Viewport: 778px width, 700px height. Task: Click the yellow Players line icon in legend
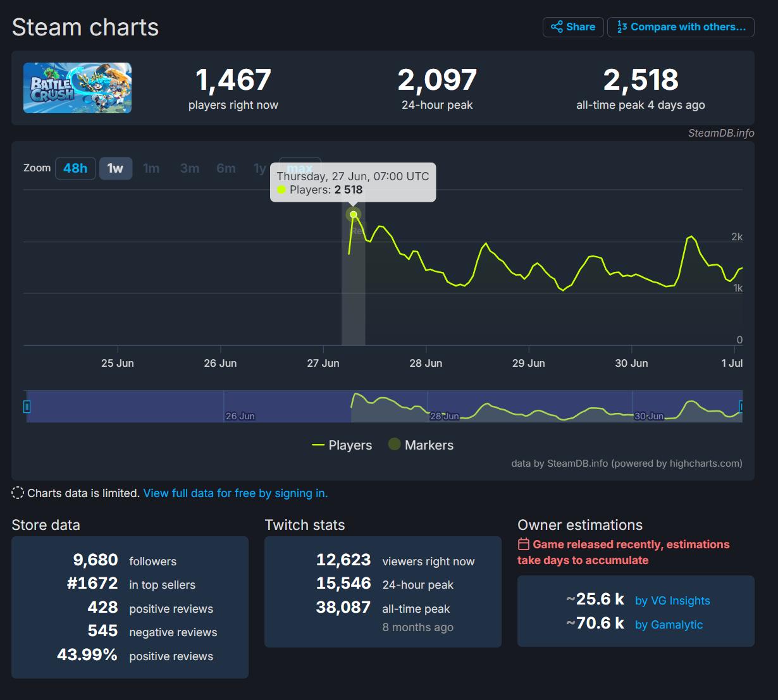click(x=318, y=445)
